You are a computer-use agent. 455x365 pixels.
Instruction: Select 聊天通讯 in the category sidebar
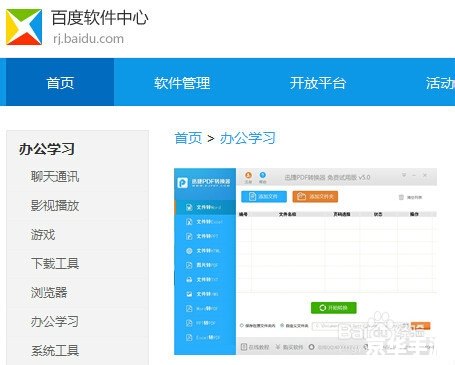point(55,176)
